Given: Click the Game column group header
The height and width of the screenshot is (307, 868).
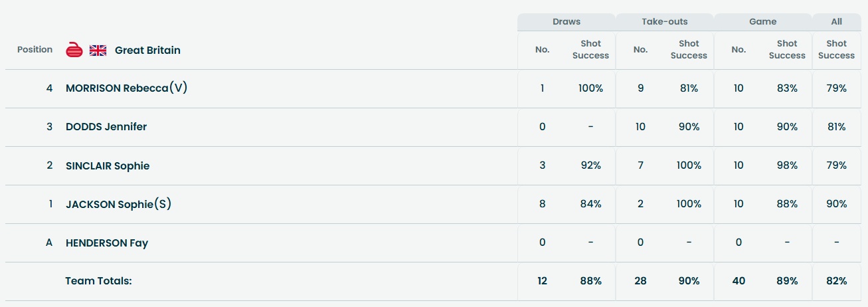Looking at the screenshot, I should 763,22.
